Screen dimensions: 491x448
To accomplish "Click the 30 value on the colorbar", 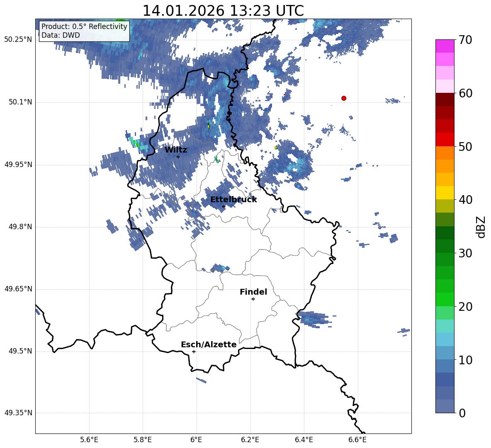I will pyautogui.click(x=465, y=253).
